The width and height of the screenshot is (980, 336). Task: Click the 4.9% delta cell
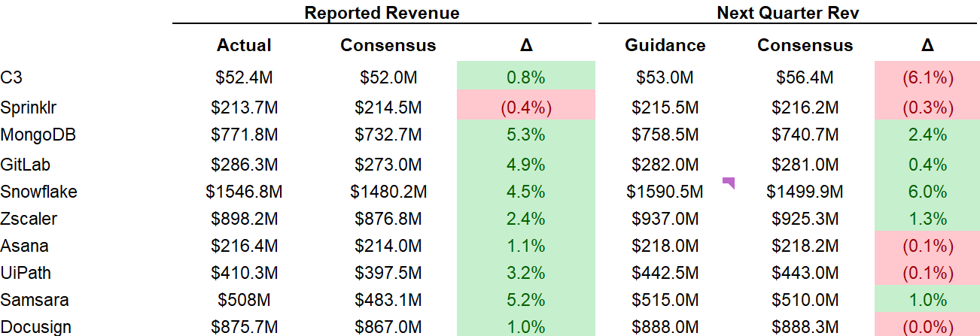pos(526,165)
